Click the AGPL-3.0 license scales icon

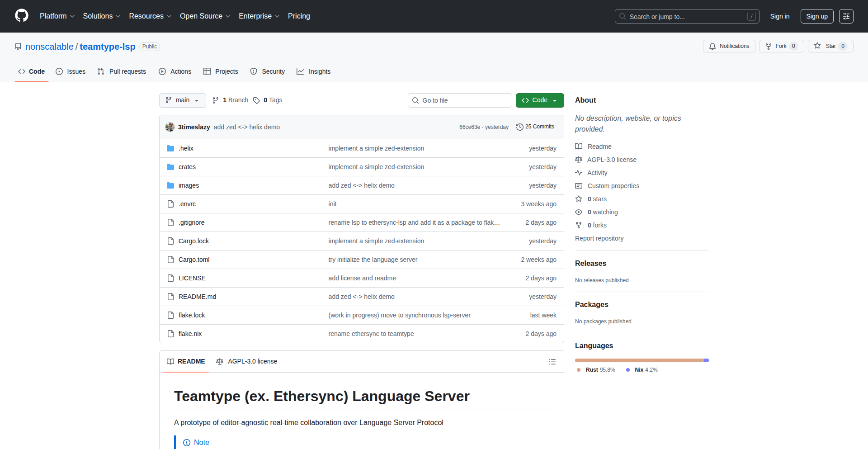click(579, 159)
